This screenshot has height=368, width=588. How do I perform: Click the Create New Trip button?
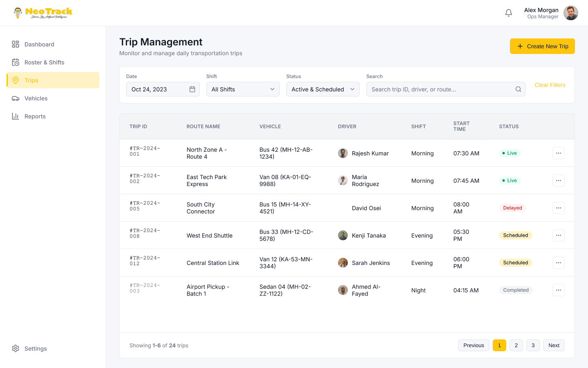[542, 46]
